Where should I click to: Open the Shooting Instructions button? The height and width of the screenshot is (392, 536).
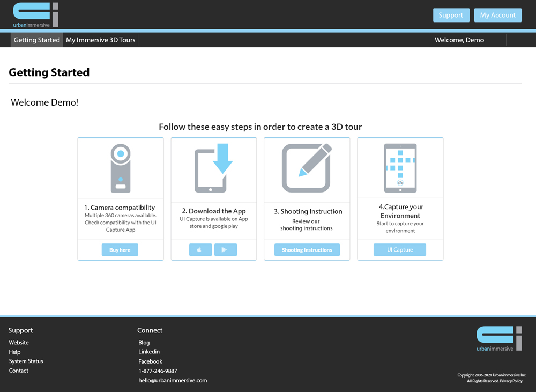click(307, 250)
